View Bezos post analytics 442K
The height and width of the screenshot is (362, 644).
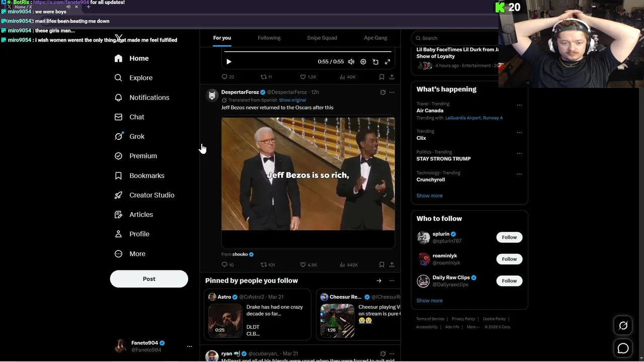tap(349, 265)
